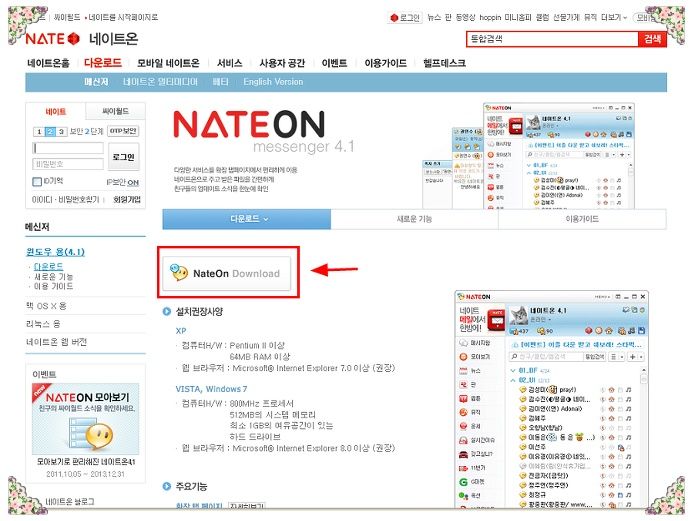Image resolution: width=693 pixels, height=521 pixels.
Task: Open 11번가 in the messenger sidebar
Action: pyautogui.click(x=472, y=468)
